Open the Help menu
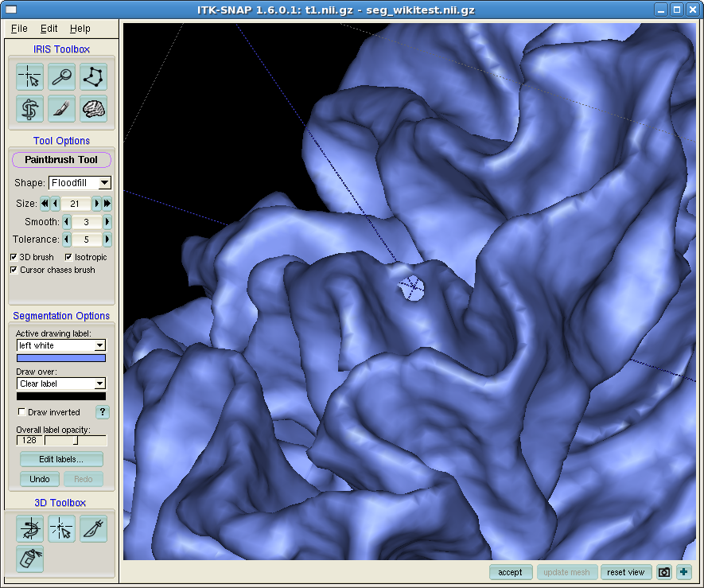Viewport: 704px width, 588px height. pos(80,29)
